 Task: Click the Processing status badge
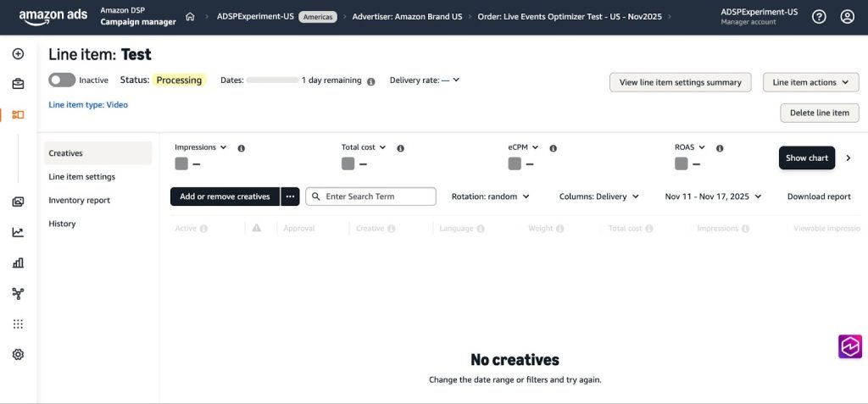pyautogui.click(x=179, y=80)
